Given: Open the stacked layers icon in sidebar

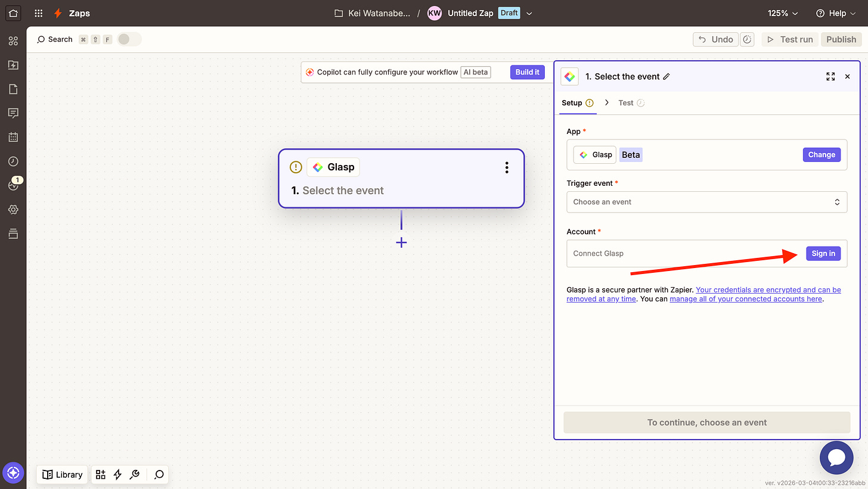Looking at the screenshot, I should point(13,233).
